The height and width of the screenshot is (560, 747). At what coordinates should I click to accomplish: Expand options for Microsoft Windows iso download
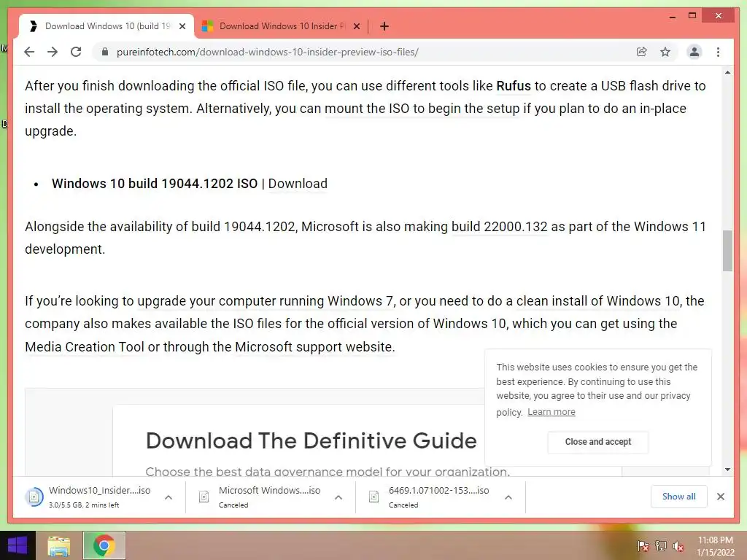(338, 497)
